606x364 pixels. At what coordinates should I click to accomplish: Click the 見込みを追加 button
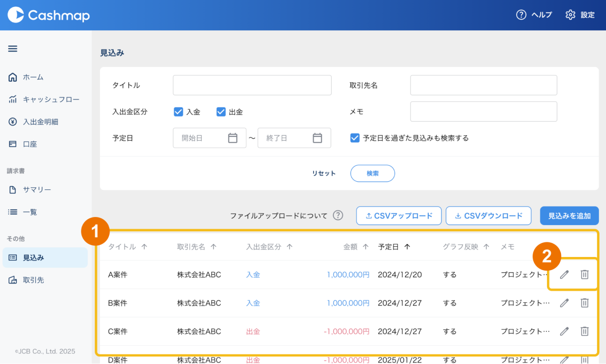click(x=569, y=216)
